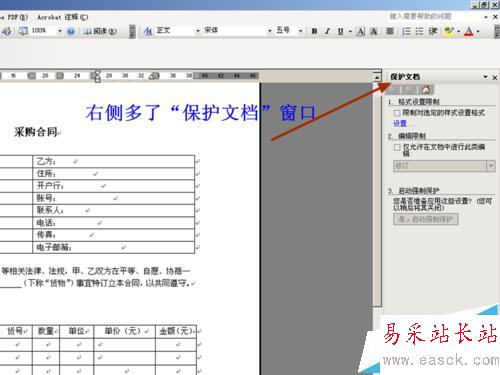The width and height of the screenshot is (500, 375).
Task: Close the document window X button
Action: [x=495, y=17]
